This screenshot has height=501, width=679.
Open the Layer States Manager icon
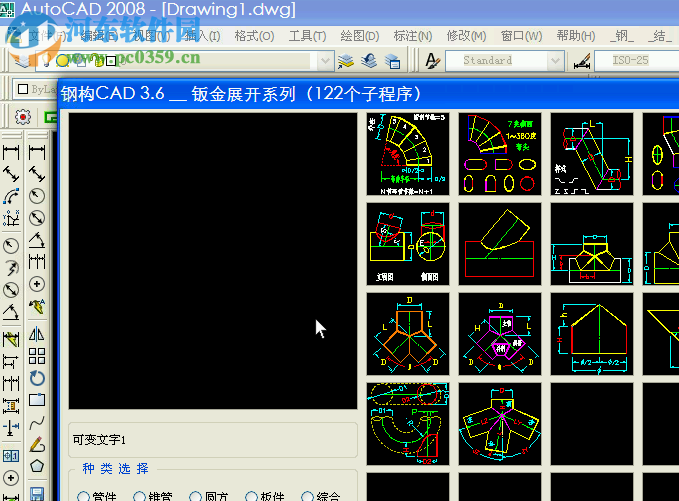point(392,61)
